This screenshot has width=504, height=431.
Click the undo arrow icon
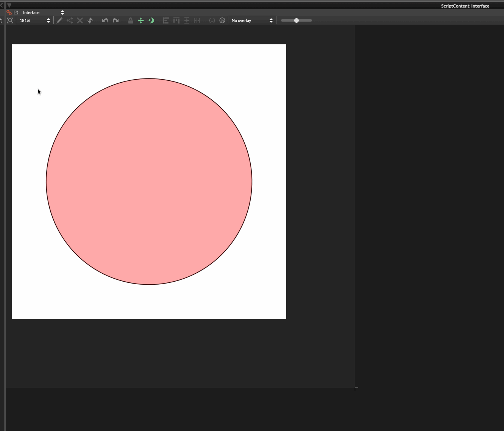click(105, 20)
